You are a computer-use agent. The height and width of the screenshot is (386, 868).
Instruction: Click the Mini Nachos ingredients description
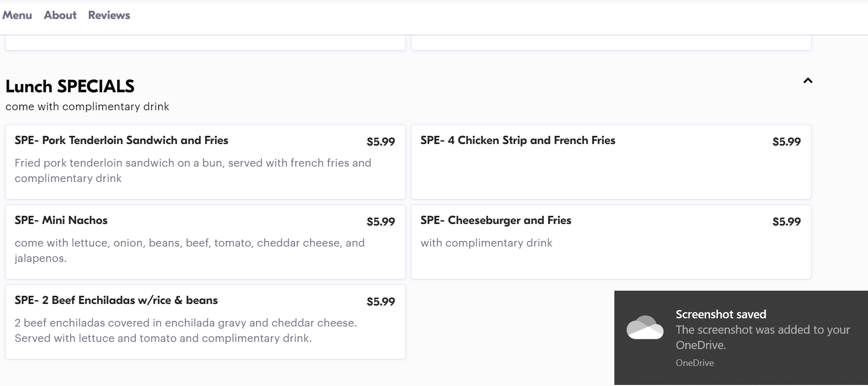click(190, 250)
